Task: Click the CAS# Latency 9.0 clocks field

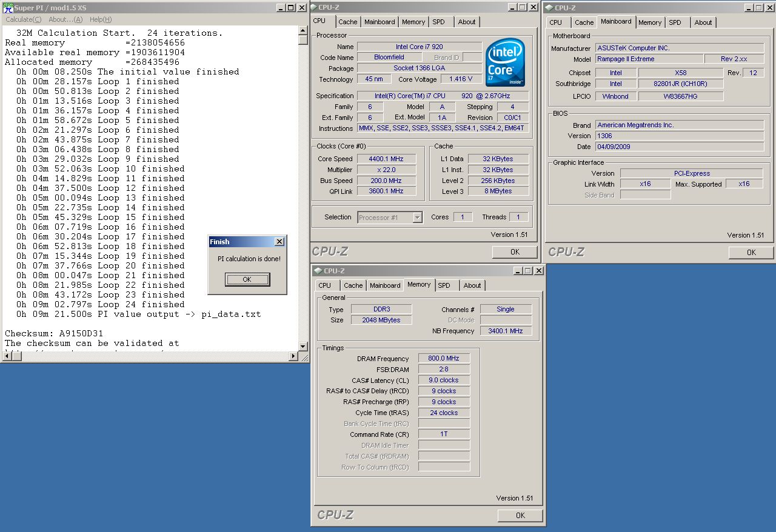Action: 444,380
